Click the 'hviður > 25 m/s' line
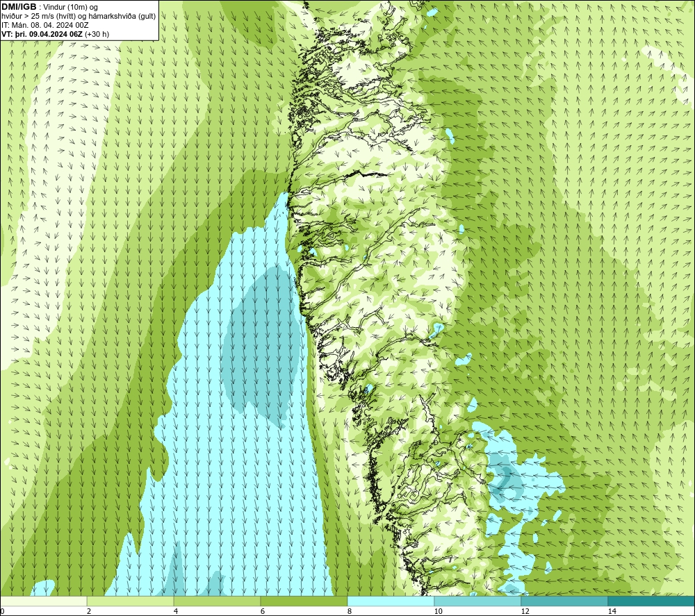This screenshot has height=616, width=695. pyautogui.click(x=79, y=17)
